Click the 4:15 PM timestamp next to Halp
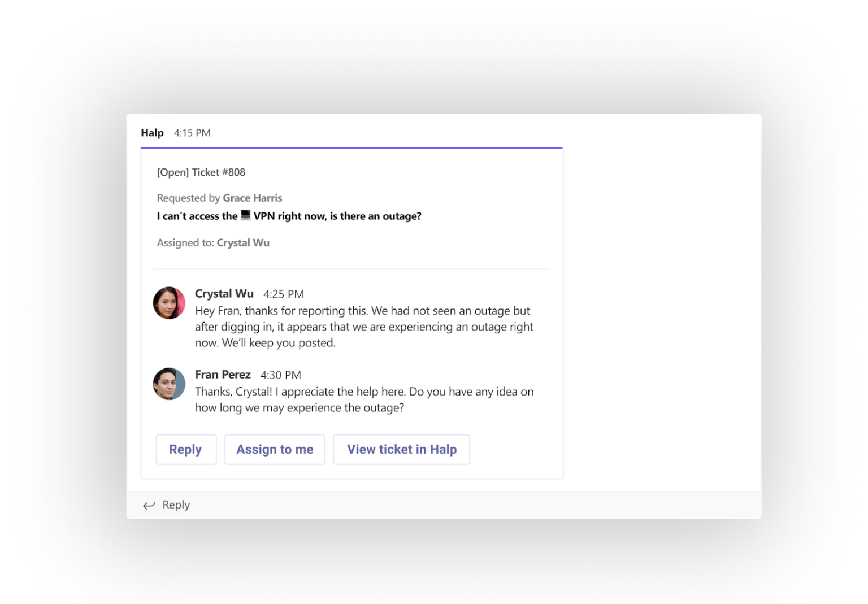The height and width of the screenshot is (604, 868). pos(192,133)
